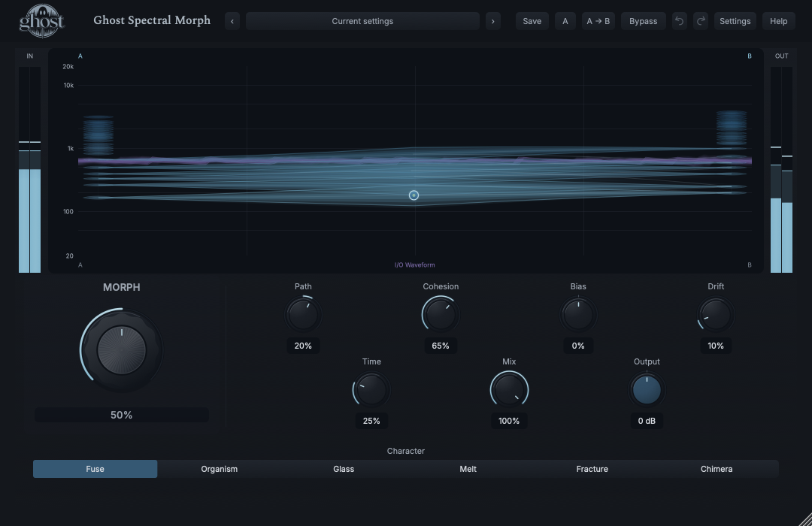Open the Settings panel
This screenshot has width=812, height=526.
735,21
